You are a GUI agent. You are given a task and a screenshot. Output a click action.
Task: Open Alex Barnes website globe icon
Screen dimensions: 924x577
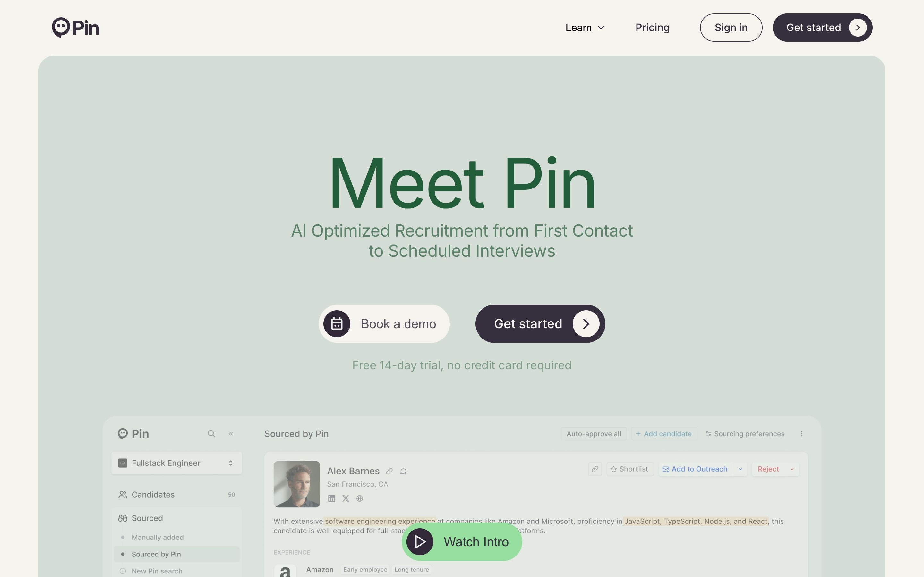pos(360,498)
